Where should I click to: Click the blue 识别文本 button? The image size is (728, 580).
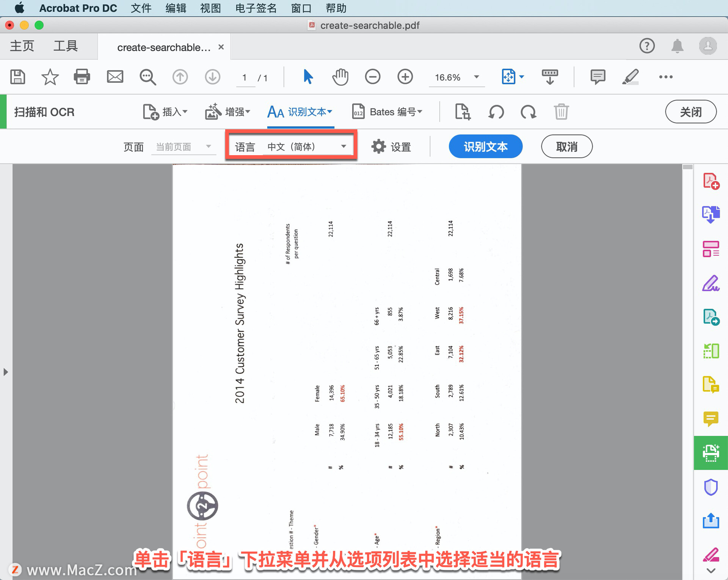(x=485, y=146)
